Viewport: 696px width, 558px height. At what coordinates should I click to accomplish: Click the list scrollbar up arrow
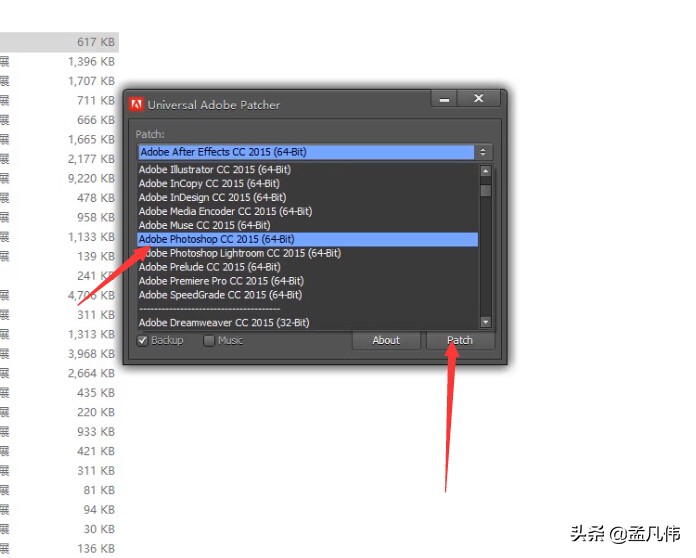(x=486, y=171)
